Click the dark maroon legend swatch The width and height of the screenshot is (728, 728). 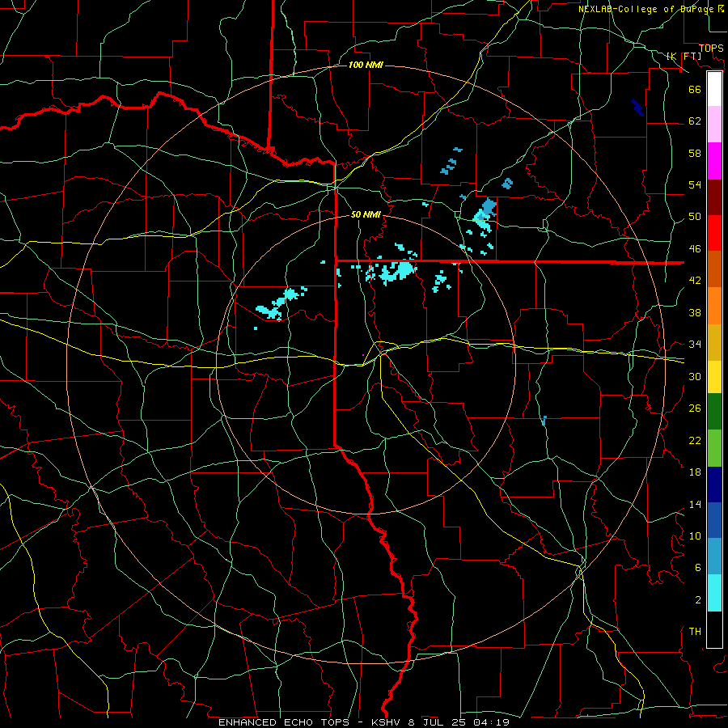[714, 197]
